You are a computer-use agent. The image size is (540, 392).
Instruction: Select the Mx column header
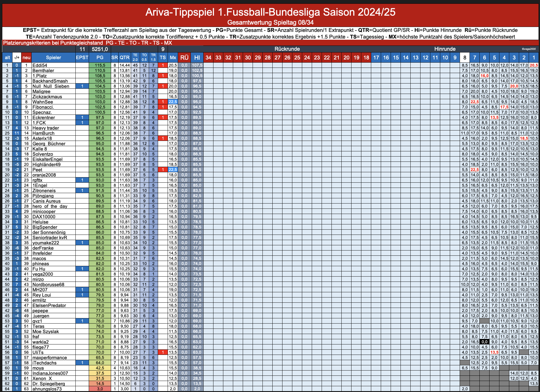[x=173, y=57]
